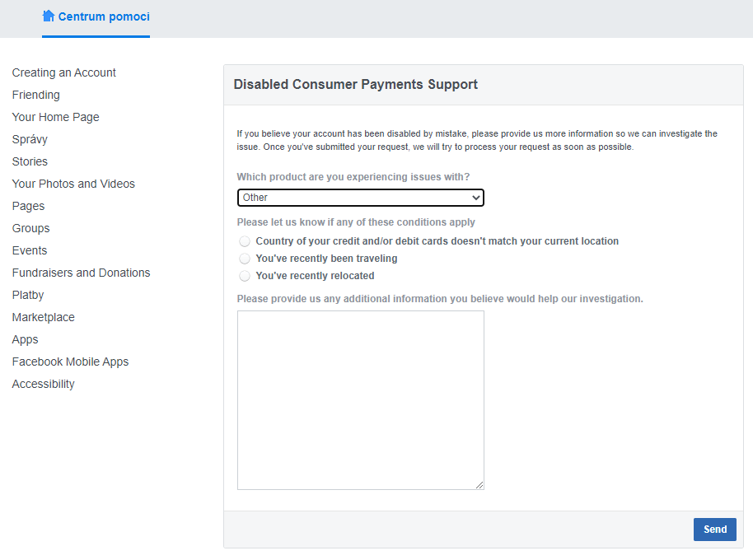Open the Friending help section

point(36,95)
